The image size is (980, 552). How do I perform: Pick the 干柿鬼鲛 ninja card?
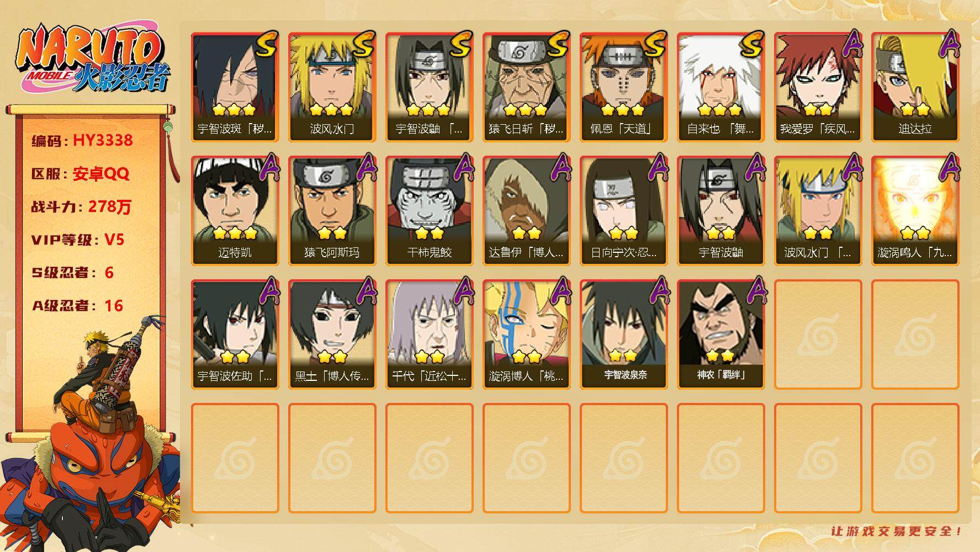(x=429, y=210)
